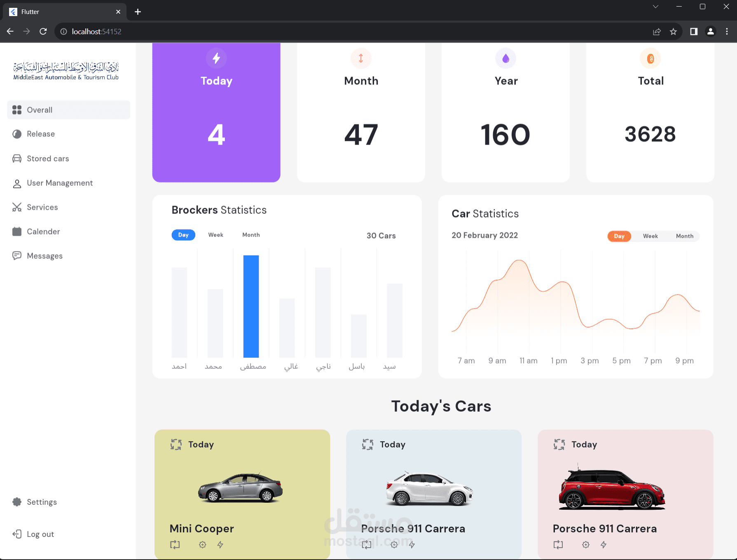Click the Stored cars car icon
The height and width of the screenshot is (560, 737).
[17, 159]
